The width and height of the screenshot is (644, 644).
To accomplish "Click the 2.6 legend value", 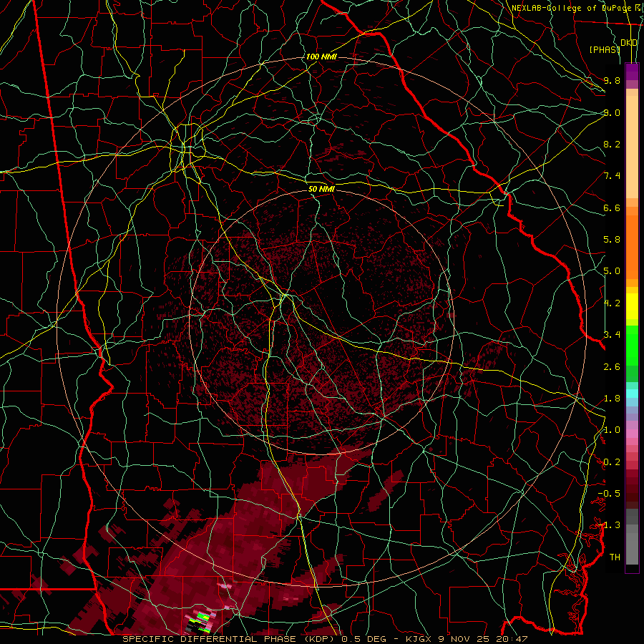I will tap(612, 367).
